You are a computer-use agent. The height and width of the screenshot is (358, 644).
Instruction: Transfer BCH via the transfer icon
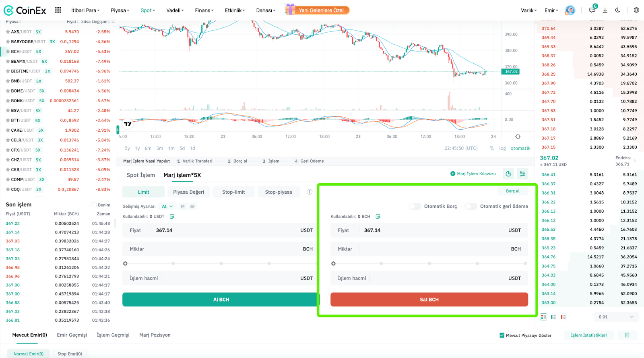[x=378, y=217]
